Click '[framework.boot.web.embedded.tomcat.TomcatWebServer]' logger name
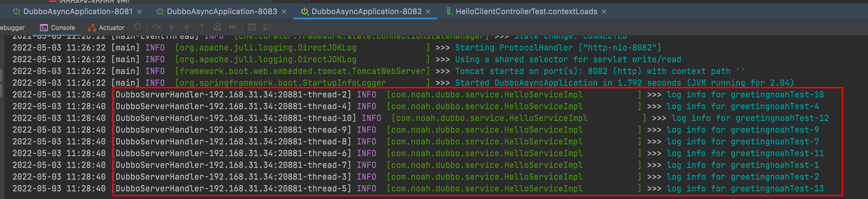The image size is (868, 199). click(x=302, y=71)
